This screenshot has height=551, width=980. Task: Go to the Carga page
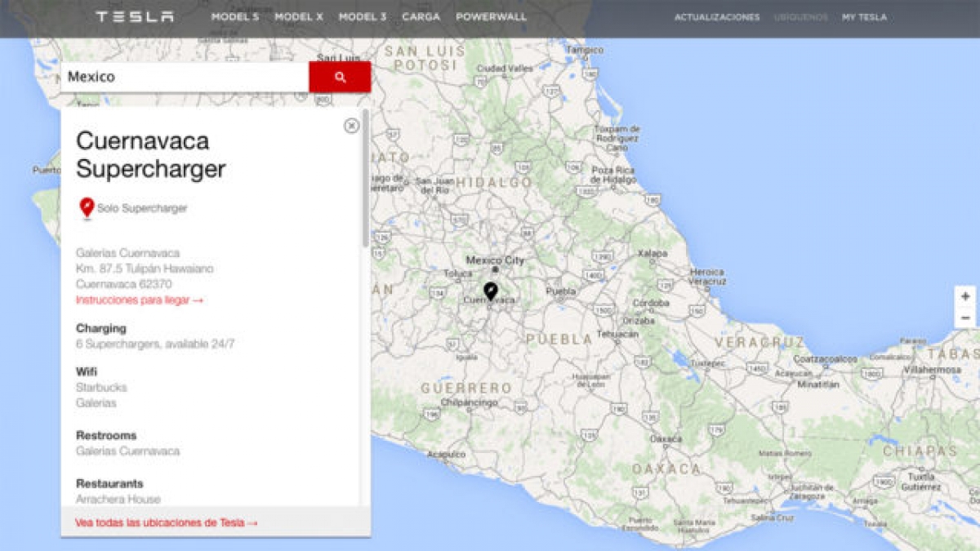[x=421, y=16]
